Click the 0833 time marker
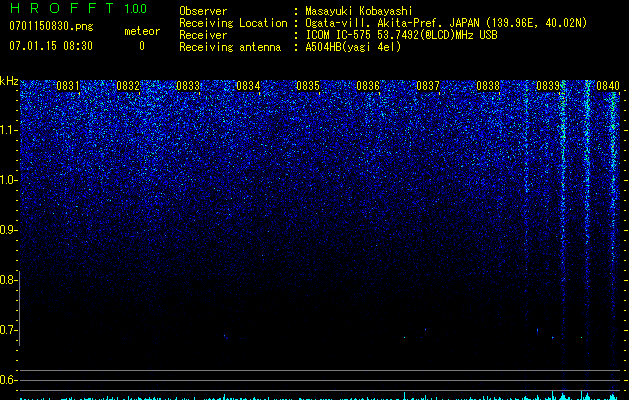The width and height of the screenshot is (629, 400). (188, 86)
